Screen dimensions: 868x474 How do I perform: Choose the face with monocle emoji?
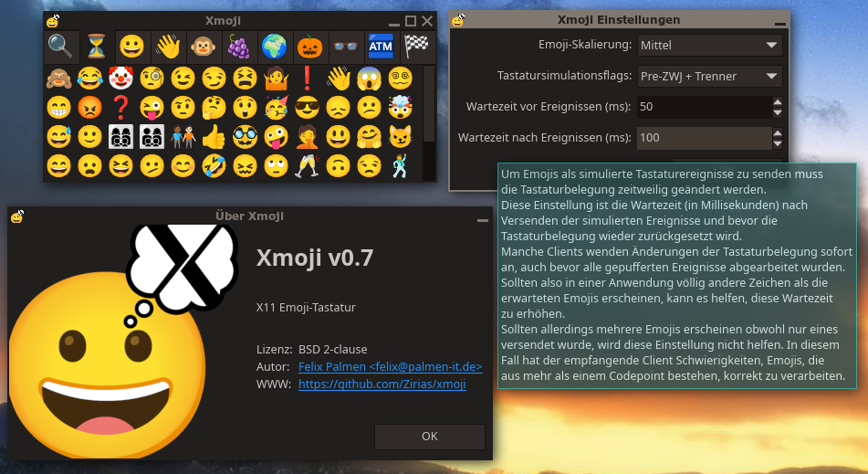point(152,79)
